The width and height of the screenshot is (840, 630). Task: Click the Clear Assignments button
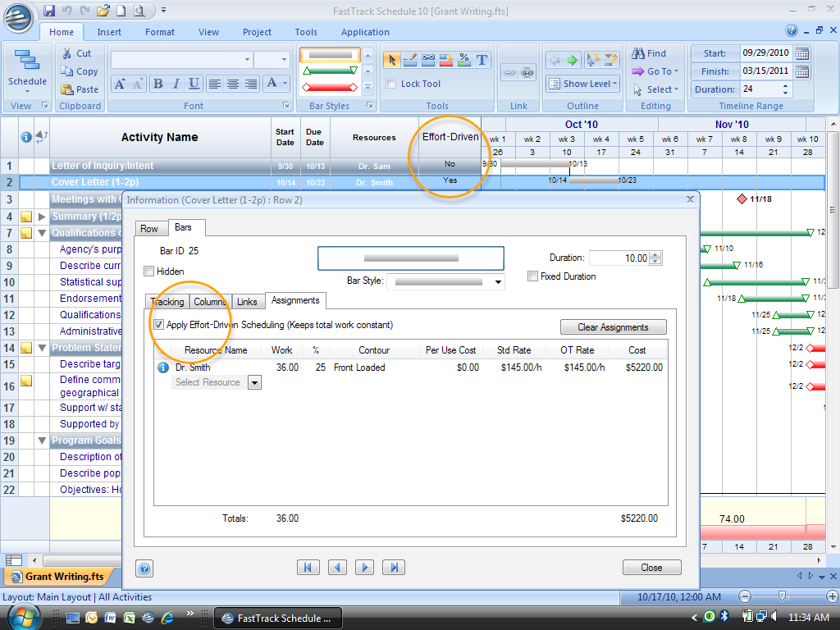[x=613, y=327]
